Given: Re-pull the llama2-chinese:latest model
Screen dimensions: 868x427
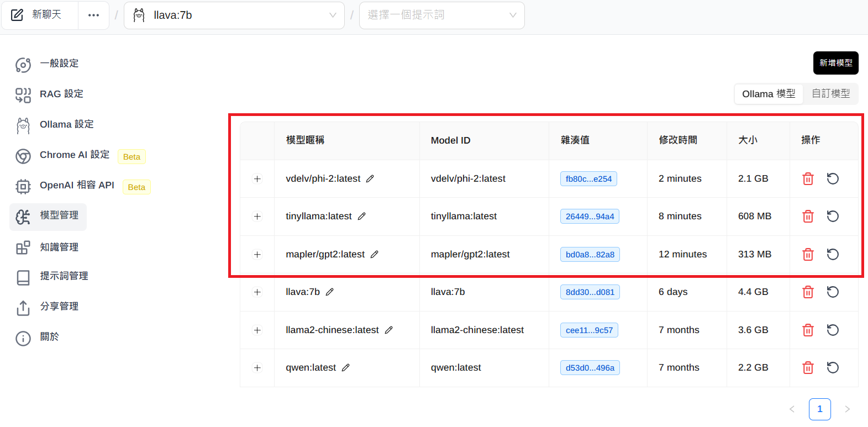Looking at the screenshot, I should (x=833, y=330).
